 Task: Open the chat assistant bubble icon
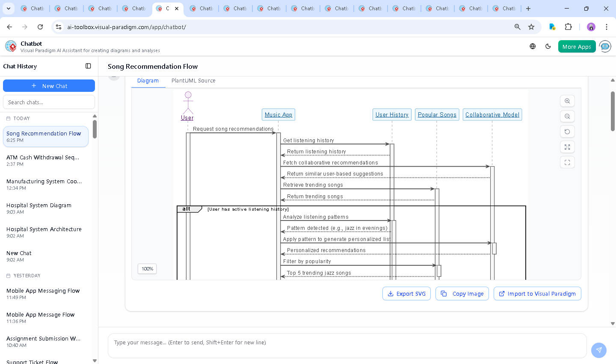click(605, 46)
